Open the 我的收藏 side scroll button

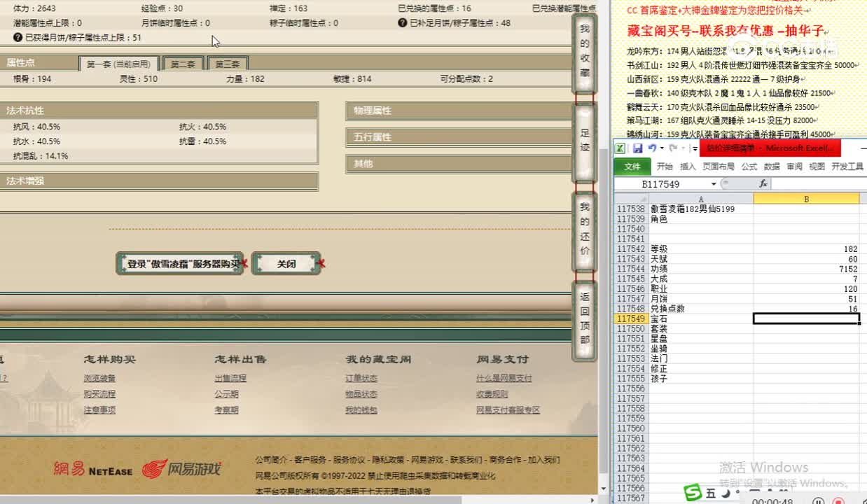585,53
